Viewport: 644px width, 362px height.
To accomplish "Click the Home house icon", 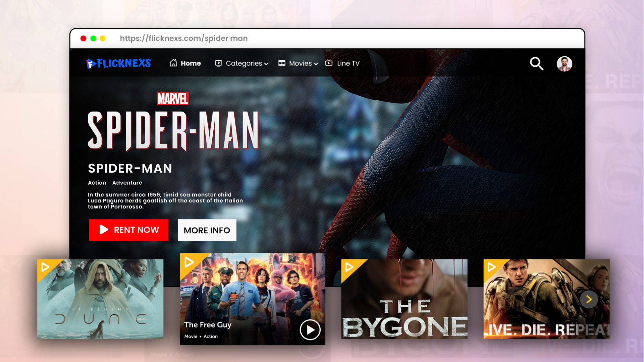I will (x=173, y=63).
